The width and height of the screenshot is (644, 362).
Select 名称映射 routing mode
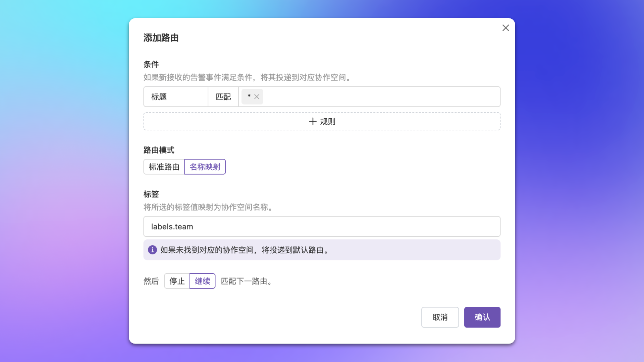coord(205,167)
